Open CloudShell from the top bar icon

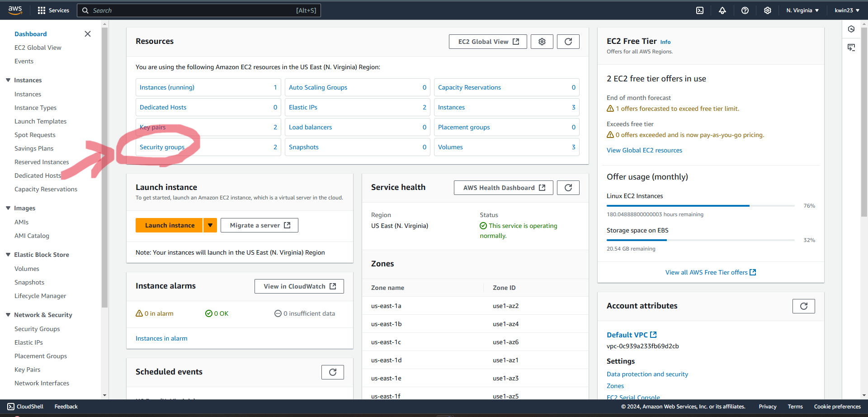(700, 10)
